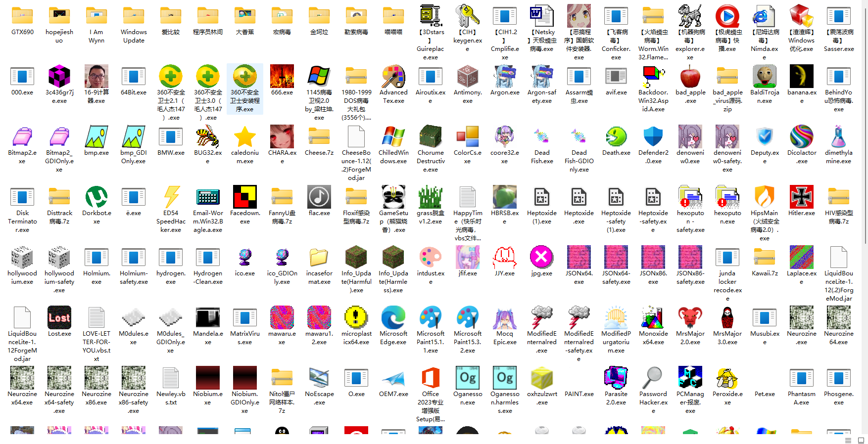Select the Hitler.exe file icon
Screen dimensions: 868x444
[801, 197]
